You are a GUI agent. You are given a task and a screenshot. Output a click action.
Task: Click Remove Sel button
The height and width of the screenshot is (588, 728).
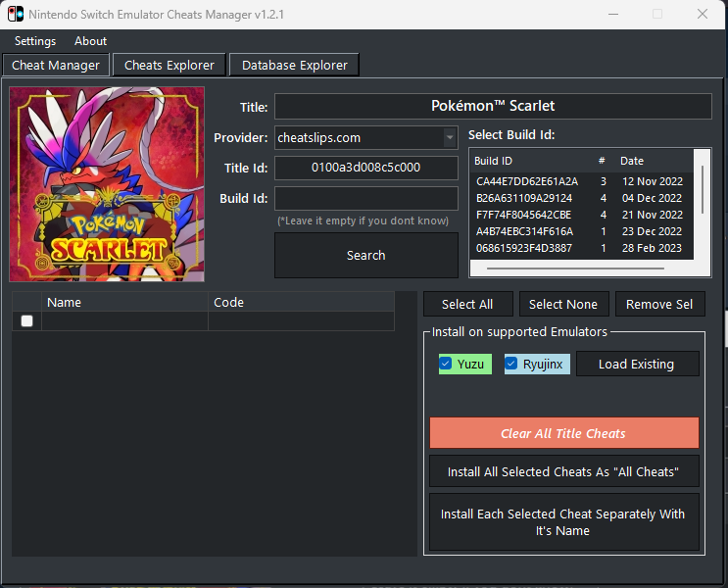[x=659, y=304]
